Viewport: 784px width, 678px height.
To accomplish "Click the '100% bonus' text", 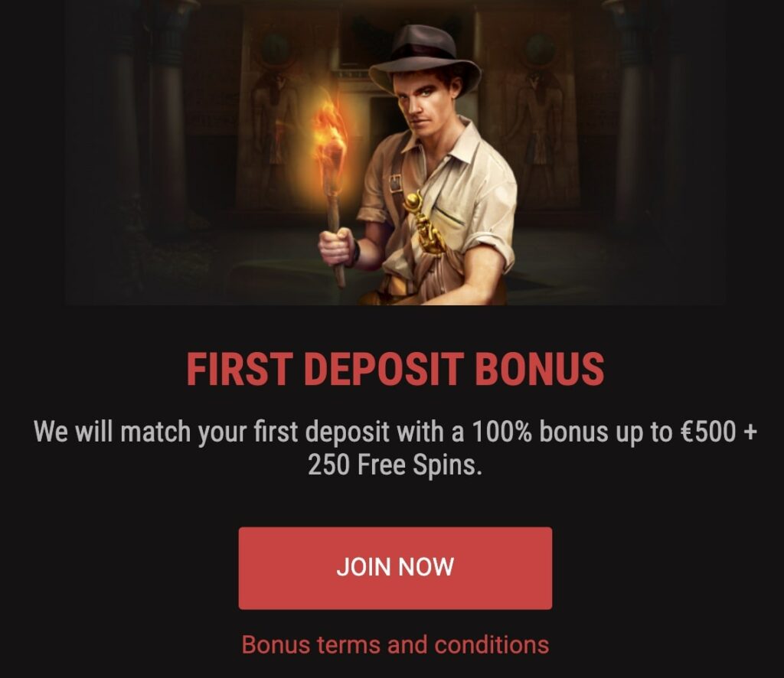I will 540,432.
